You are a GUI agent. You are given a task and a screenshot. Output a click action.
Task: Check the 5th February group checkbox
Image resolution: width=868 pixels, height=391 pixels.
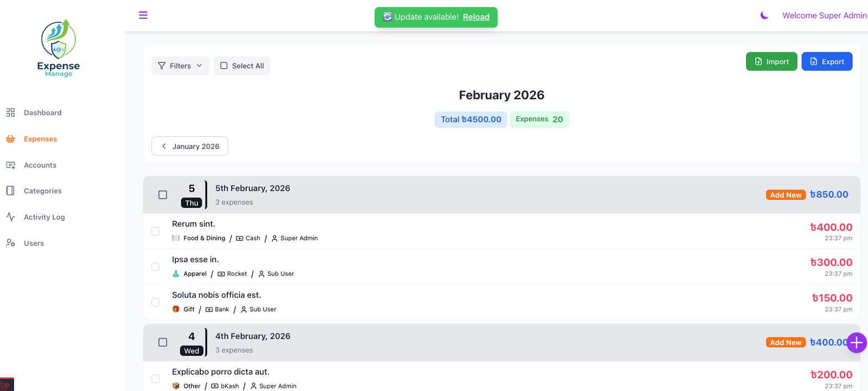pos(163,195)
